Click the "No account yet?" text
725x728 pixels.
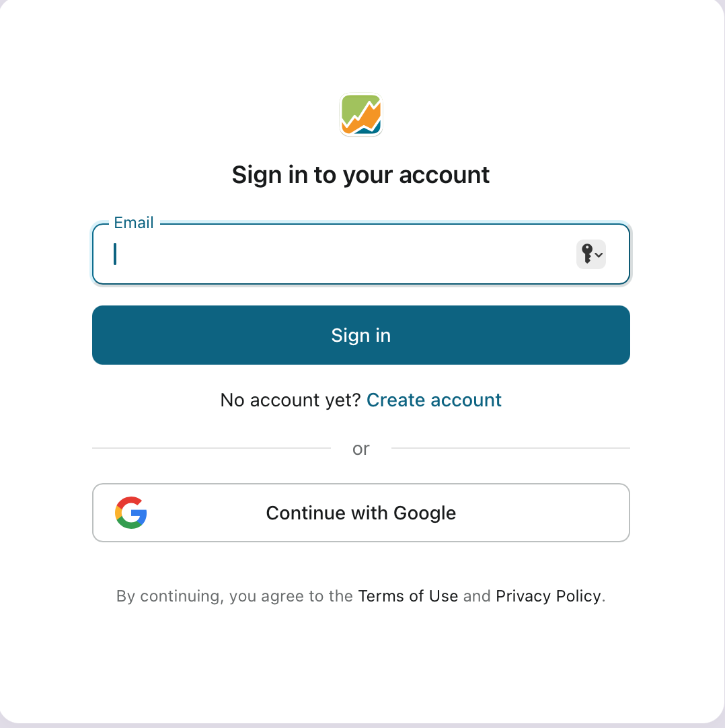[x=291, y=400]
